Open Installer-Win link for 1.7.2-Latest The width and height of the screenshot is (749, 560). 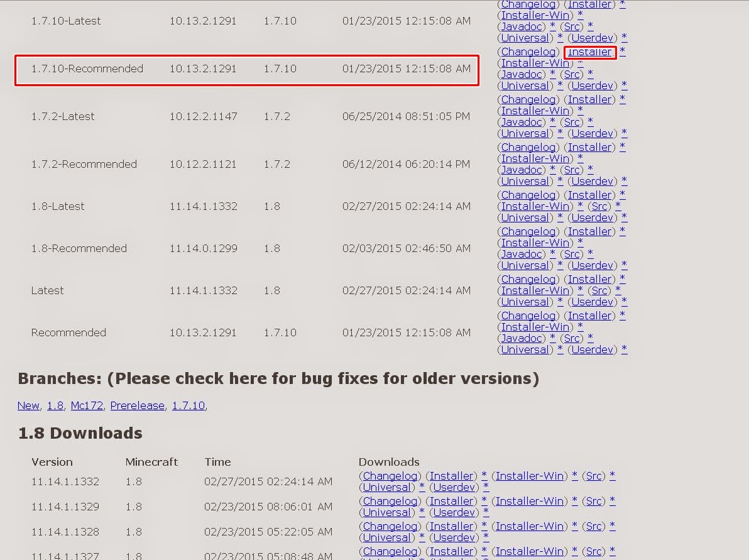535,111
